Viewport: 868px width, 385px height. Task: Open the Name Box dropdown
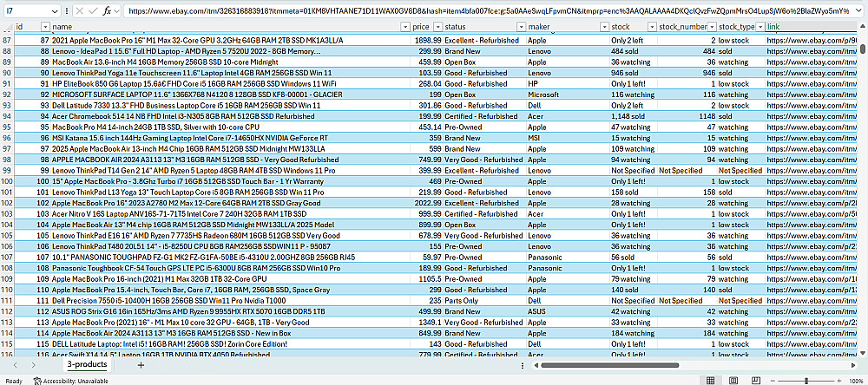[x=55, y=11]
